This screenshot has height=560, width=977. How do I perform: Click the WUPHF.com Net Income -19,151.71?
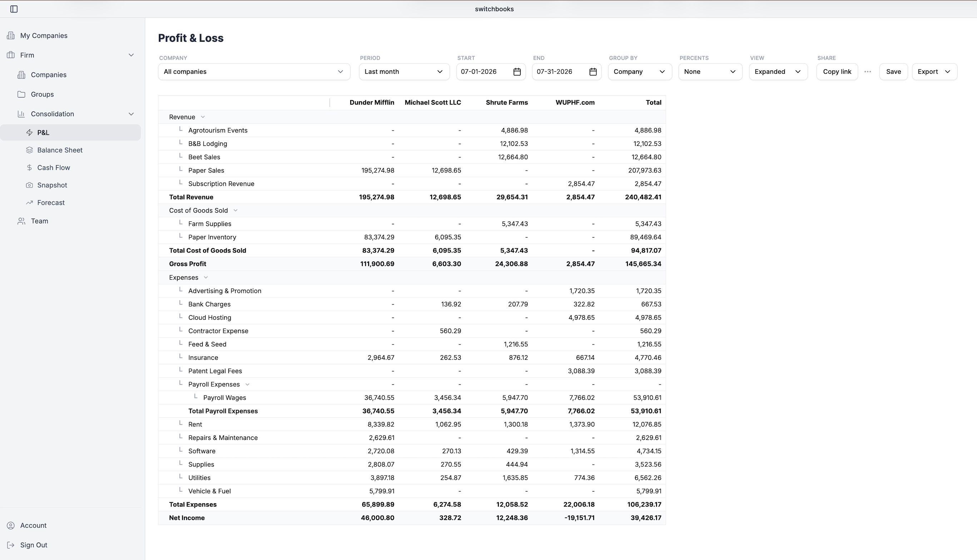click(580, 518)
